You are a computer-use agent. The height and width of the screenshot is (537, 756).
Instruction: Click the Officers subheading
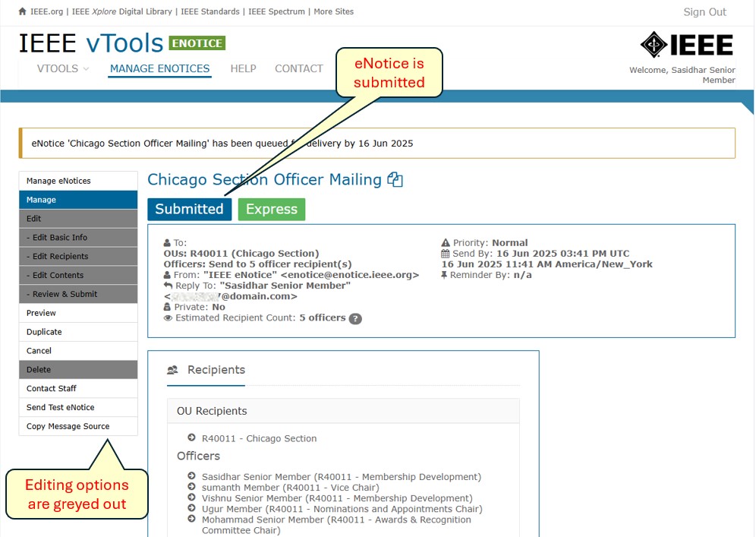point(198,456)
